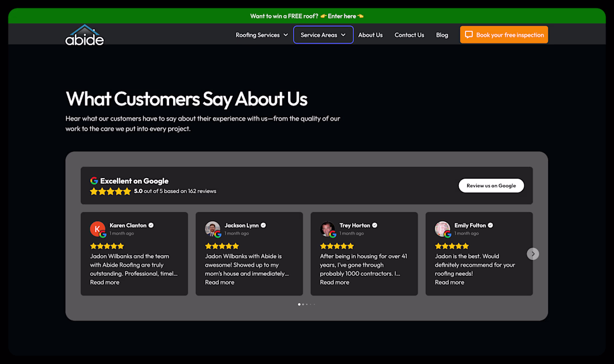
Task: Open the Contact Us page
Action: (x=409, y=35)
